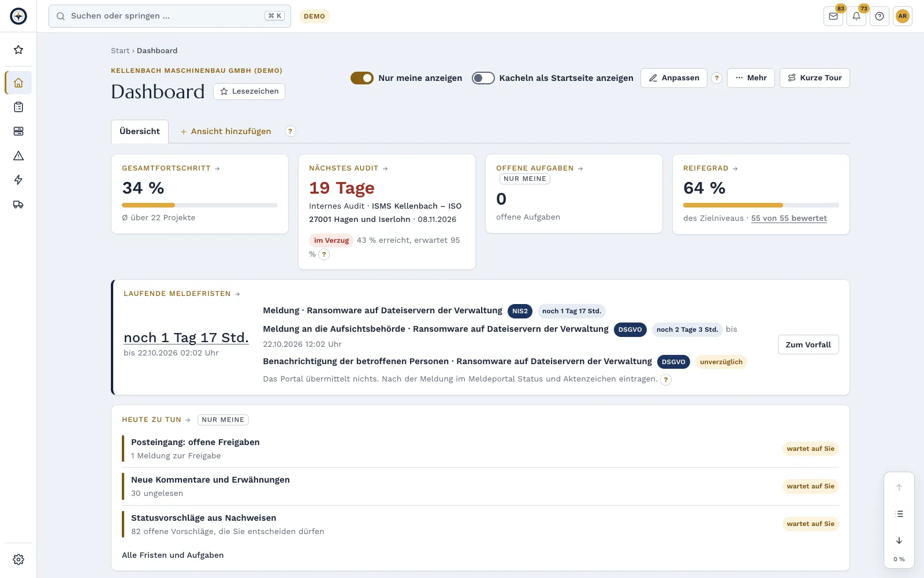924x578 pixels.
Task: Jump to page top with up arrow
Action: [x=899, y=487]
